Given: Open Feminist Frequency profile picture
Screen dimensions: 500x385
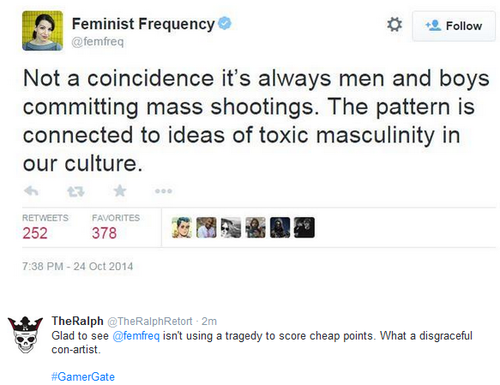Looking at the screenshot, I should coord(43,31).
